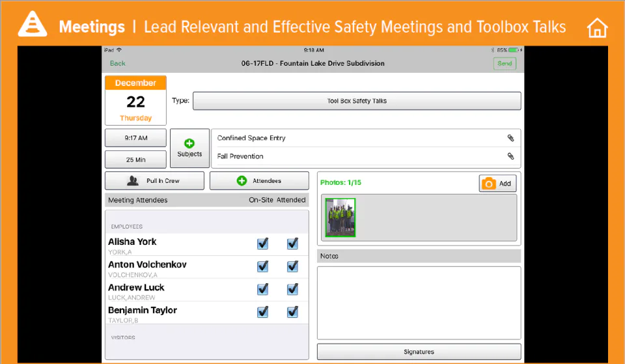This screenshot has height=364, width=625.
Task: Change the 25 Min duration
Action: [135, 160]
